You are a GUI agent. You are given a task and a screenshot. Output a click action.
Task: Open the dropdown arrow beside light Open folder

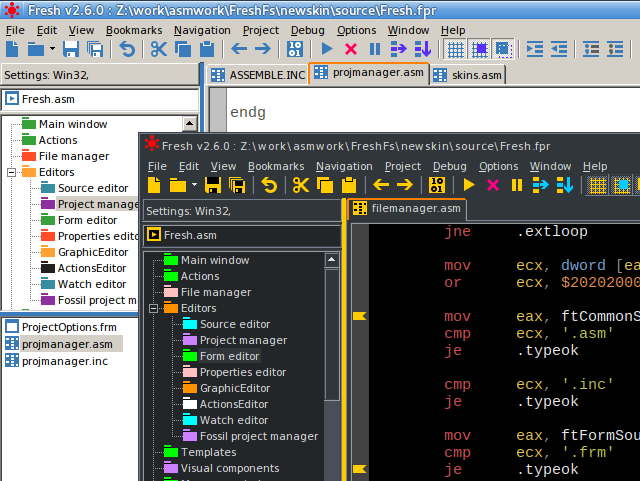click(x=52, y=49)
